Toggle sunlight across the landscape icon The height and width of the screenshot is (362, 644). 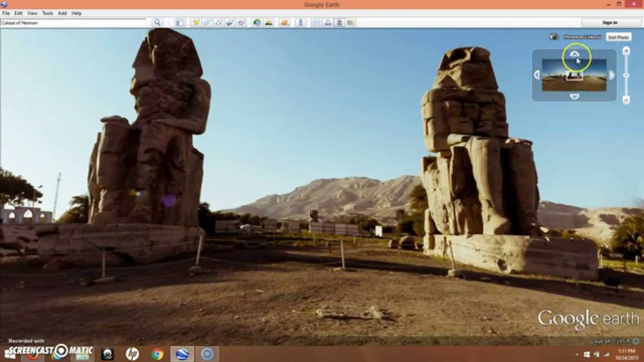(x=269, y=23)
